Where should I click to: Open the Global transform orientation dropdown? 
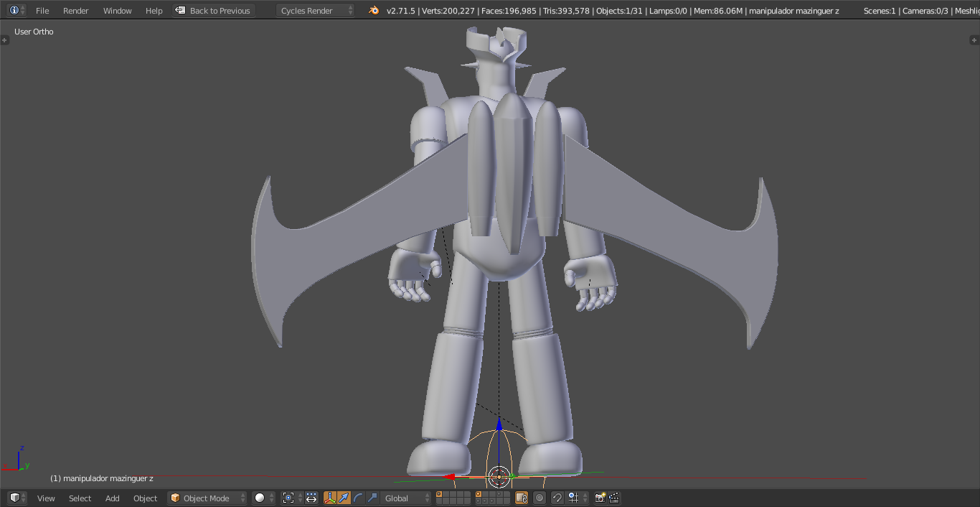pos(405,498)
